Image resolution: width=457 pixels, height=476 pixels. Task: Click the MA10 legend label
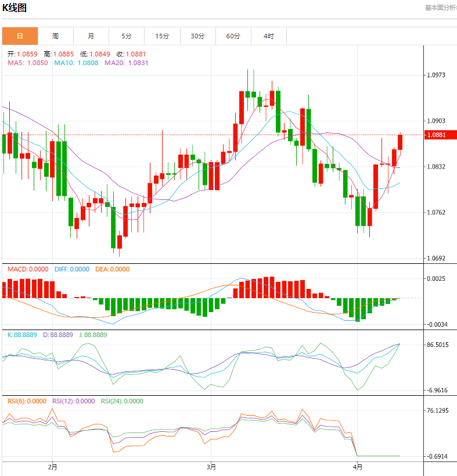click(x=76, y=63)
